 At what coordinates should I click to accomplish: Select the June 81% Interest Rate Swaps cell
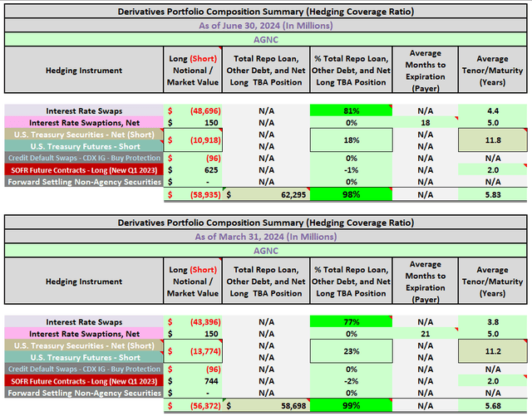click(x=351, y=110)
